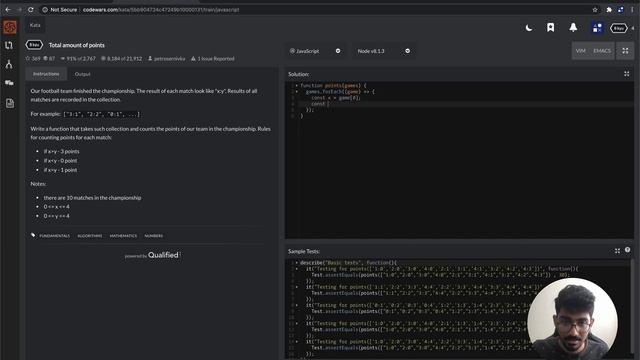Click the 91% of 2,767 satisfaction stat
640x360 pixels.
(x=78, y=59)
